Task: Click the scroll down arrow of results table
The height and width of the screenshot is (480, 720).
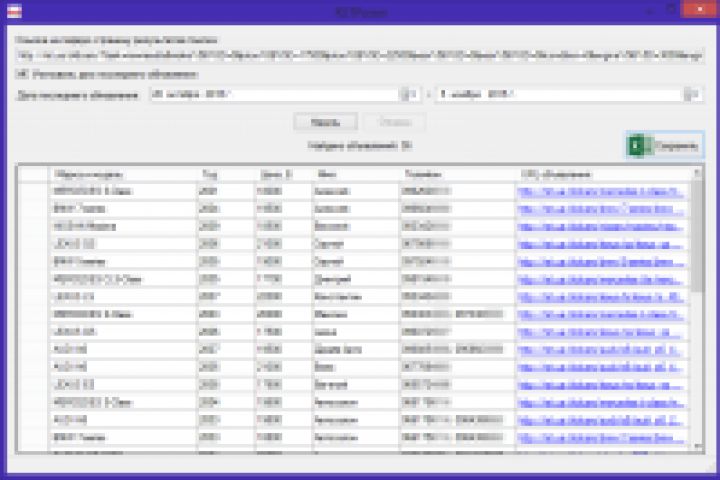Action: pos(698,446)
